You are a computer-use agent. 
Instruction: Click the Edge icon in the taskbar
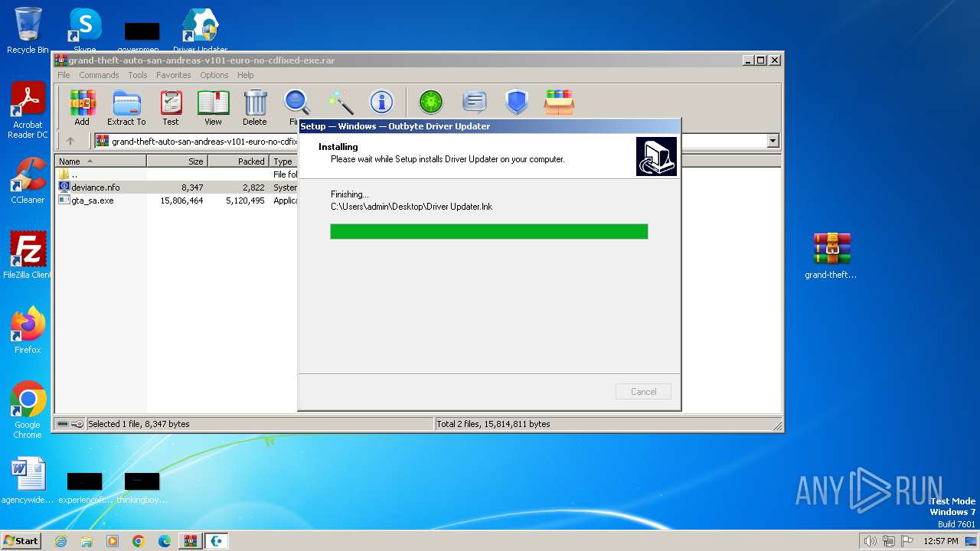[x=164, y=541]
